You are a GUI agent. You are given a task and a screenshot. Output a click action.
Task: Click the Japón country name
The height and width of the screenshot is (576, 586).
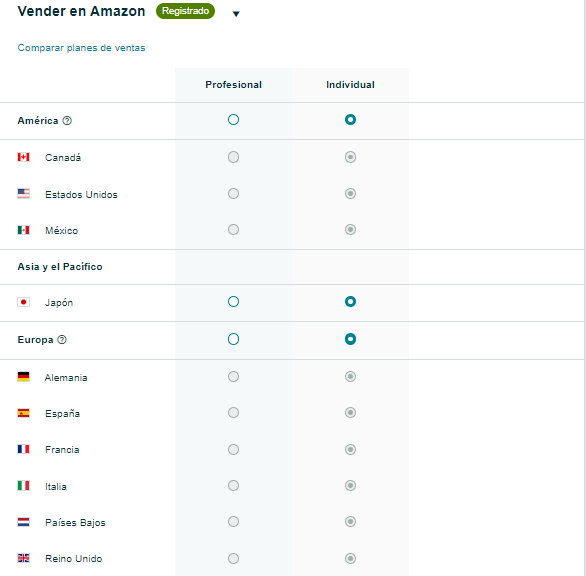click(x=59, y=303)
